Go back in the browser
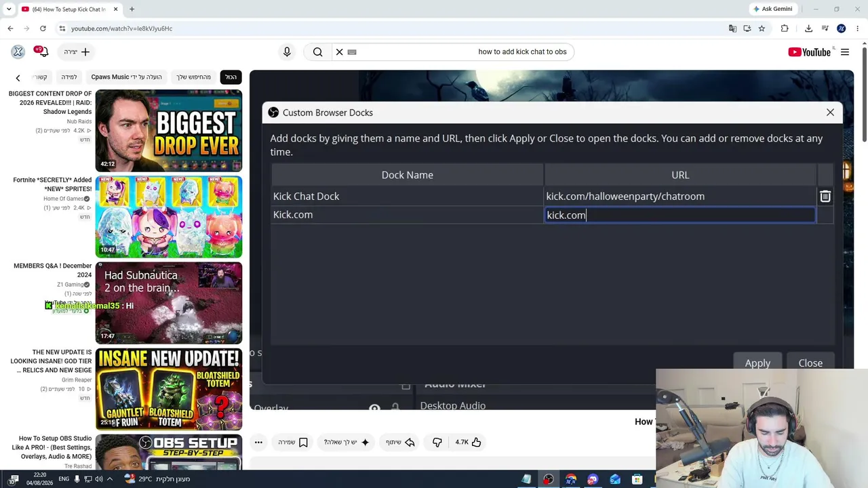Screen dimensions: 868x488 10,28
